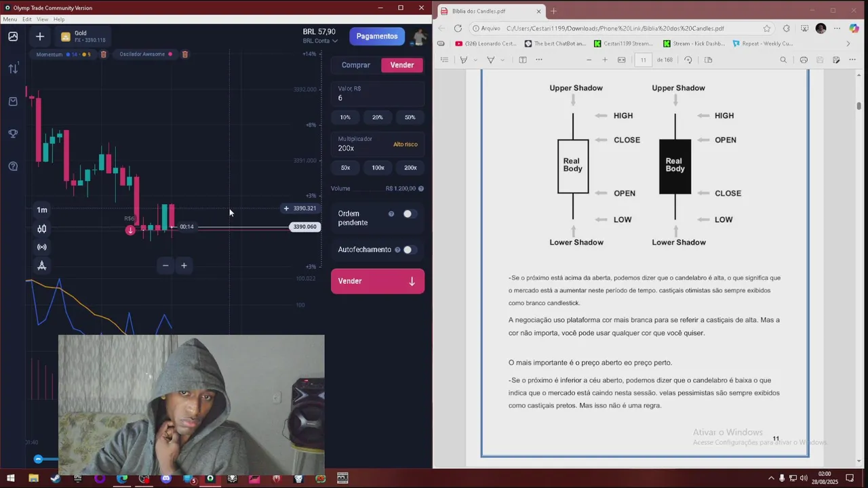Open the Menu menu in Olymp Trade
The width and height of the screenshot is (868, 488).
tap(9, 19)
